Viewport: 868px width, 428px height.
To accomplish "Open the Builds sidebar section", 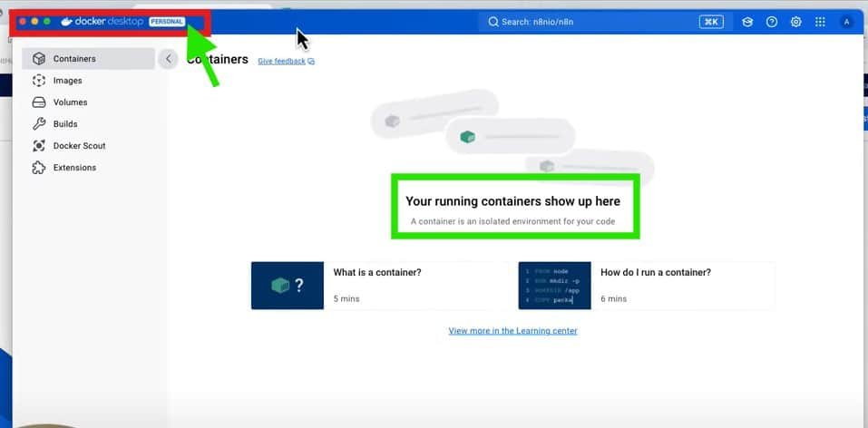I will (x=88, y=124).
